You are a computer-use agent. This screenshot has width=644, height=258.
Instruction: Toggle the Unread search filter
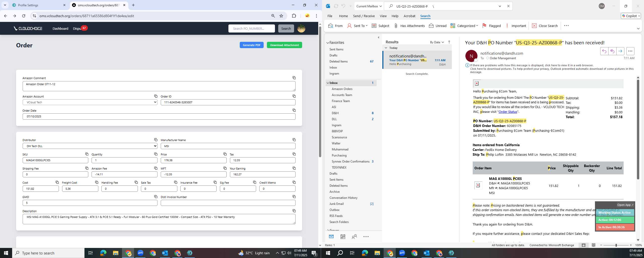437,26
